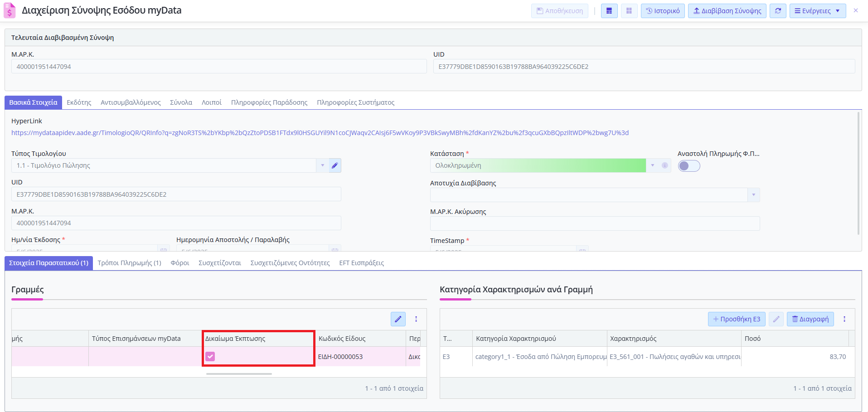Image resolution: width=868 pixels, height=412 pixels.
Task: Open Ενέργειες actions dropdown
Action: 818,11
